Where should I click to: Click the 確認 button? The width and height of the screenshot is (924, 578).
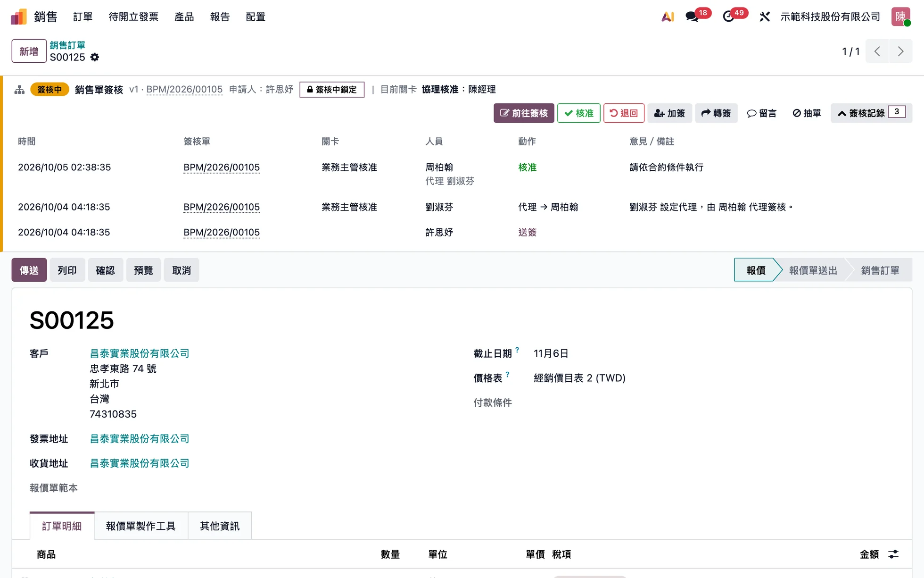[105, 270]
